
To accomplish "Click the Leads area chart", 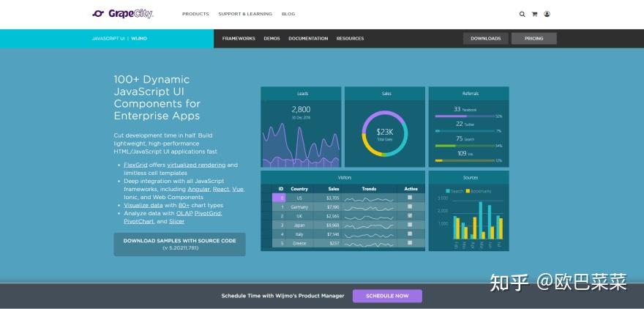I will [x=301, y=145].
